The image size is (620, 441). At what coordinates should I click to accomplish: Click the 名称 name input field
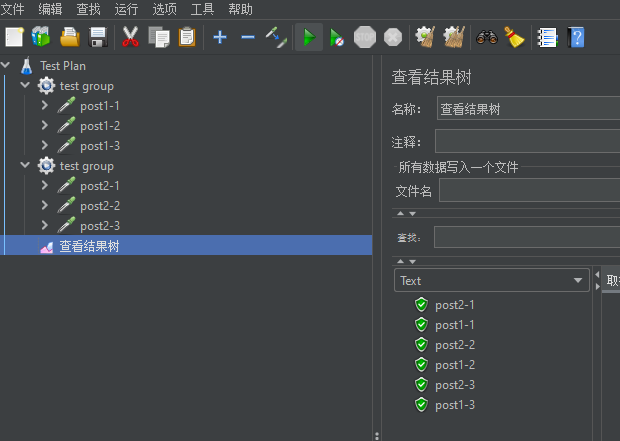(528, 108)
